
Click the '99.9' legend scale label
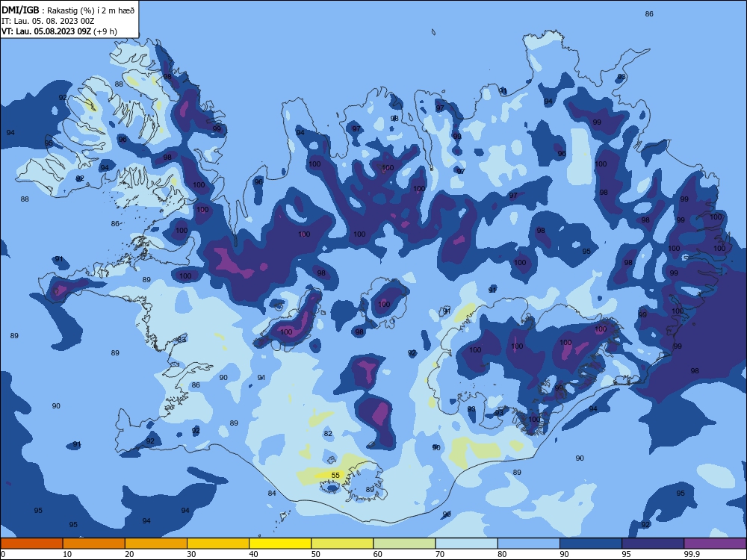pyautogui.click(x=692, y=554)
